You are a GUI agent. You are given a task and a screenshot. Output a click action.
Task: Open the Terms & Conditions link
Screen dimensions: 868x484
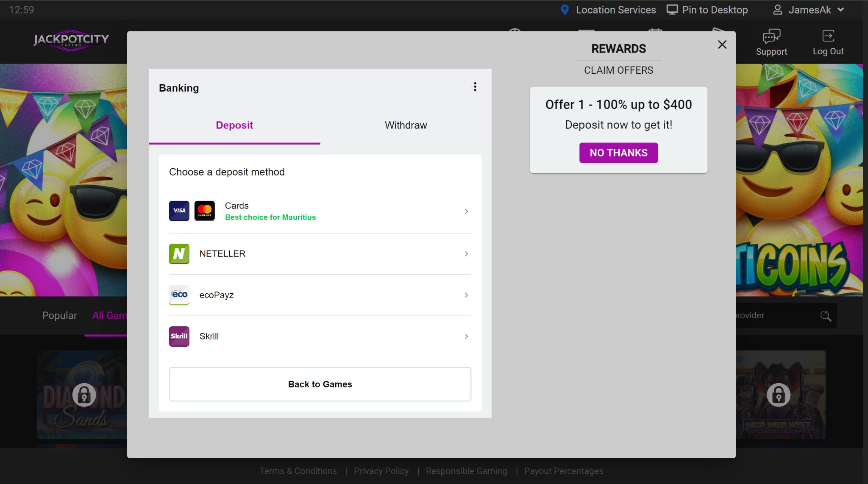click(298, 471)
